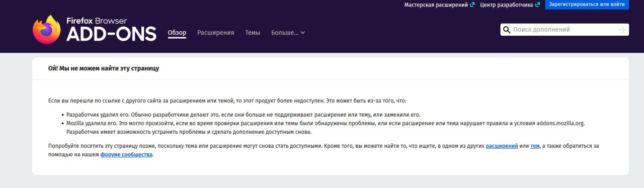This screenshot has width=644, height=188.
Task: Open the Мастерская расширений link
Action: [439, 5]
